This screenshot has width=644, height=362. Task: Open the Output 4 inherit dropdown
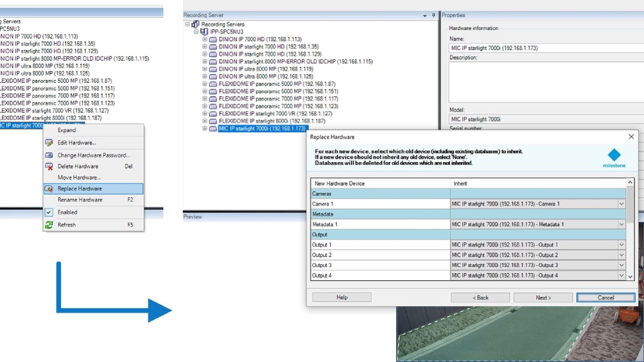(622, 276)
